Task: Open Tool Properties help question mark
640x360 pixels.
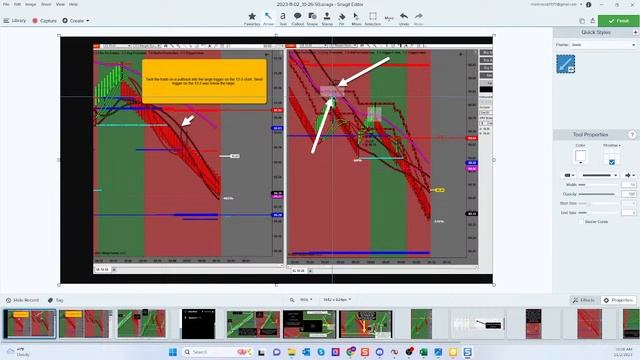Action: [632, 134]
